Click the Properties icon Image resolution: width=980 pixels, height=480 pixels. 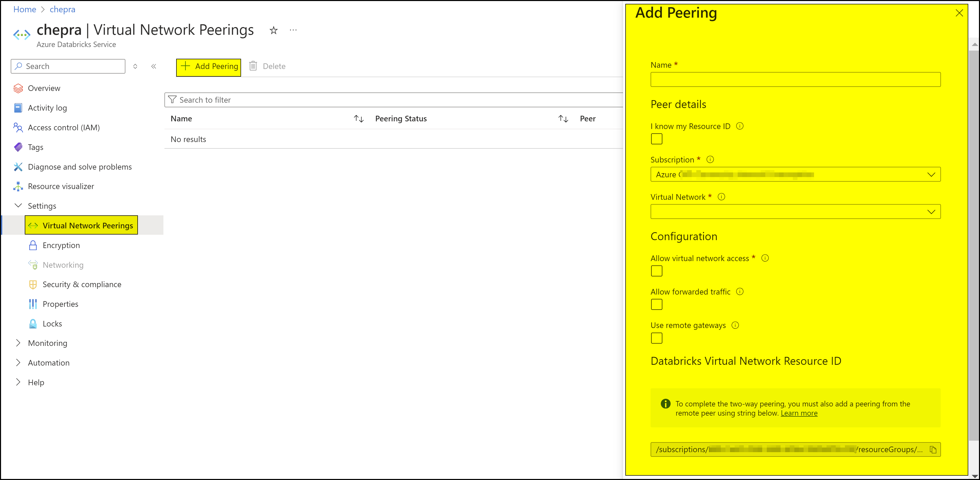33,304
